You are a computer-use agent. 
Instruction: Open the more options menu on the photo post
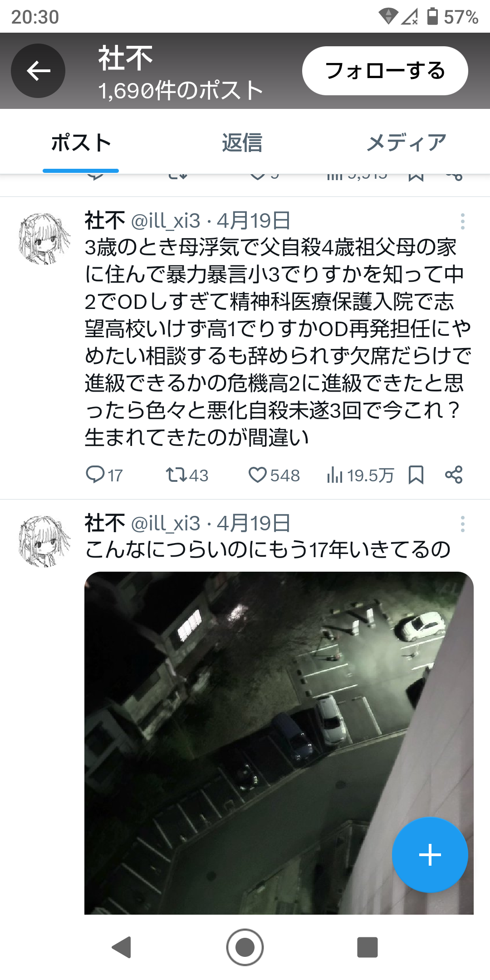point(462,524)
